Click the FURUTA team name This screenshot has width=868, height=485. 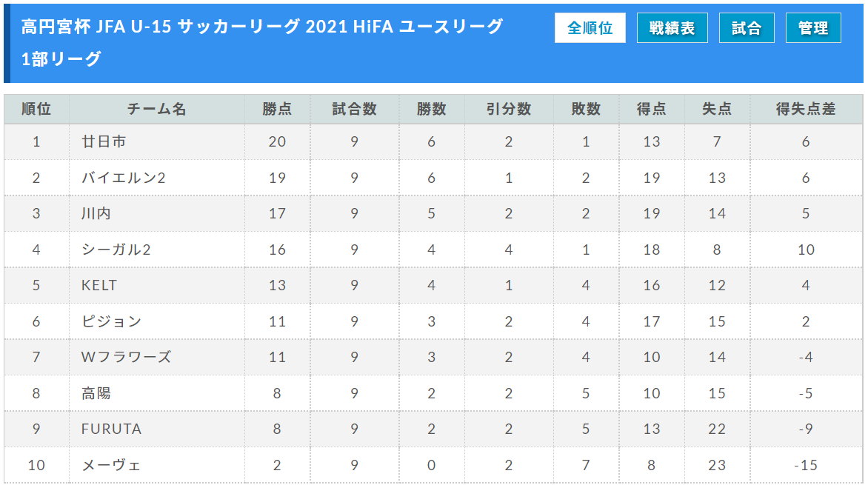point(111,429)
